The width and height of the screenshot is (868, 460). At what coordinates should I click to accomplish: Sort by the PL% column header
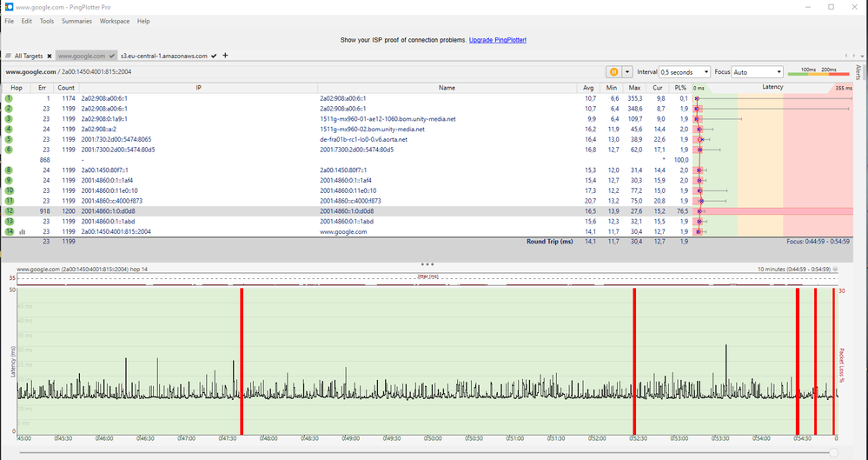681,88
